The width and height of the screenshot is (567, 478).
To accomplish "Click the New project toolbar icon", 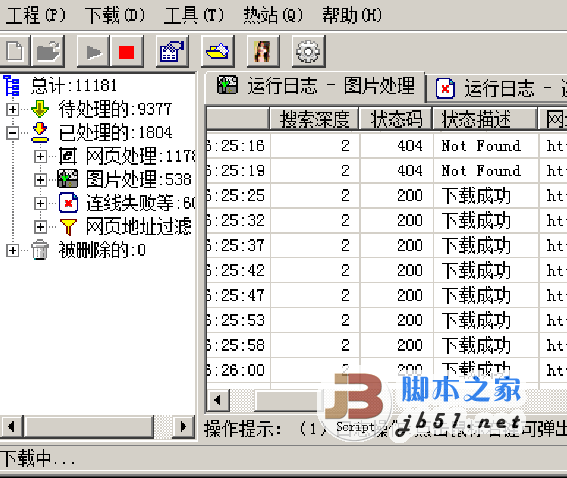I will click(14, 52).
